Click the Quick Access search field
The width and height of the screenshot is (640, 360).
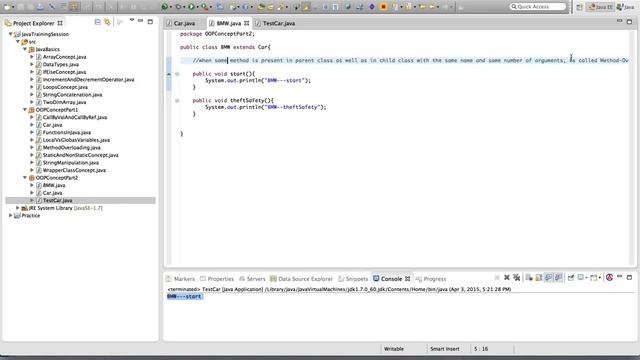pos(538,7)
